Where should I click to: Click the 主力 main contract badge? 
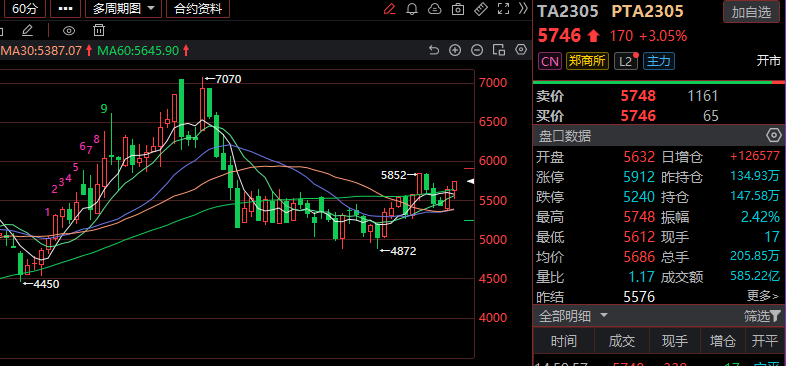pos(659,62)
